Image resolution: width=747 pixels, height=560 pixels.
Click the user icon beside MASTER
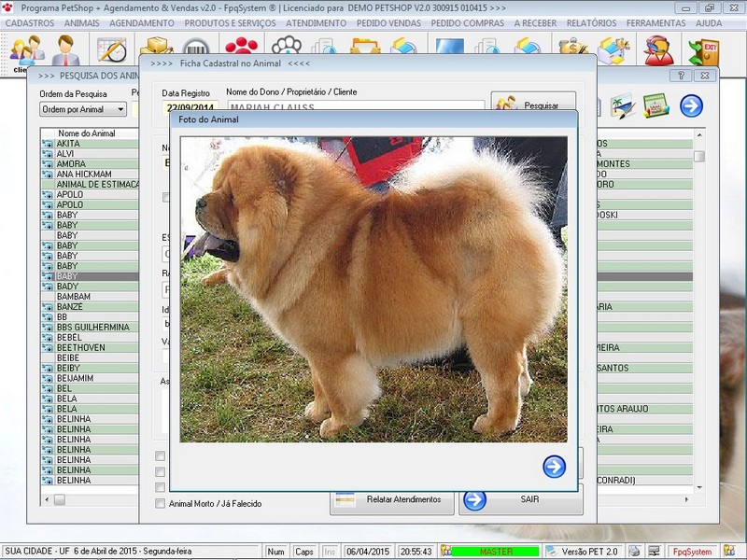[445, 551]
